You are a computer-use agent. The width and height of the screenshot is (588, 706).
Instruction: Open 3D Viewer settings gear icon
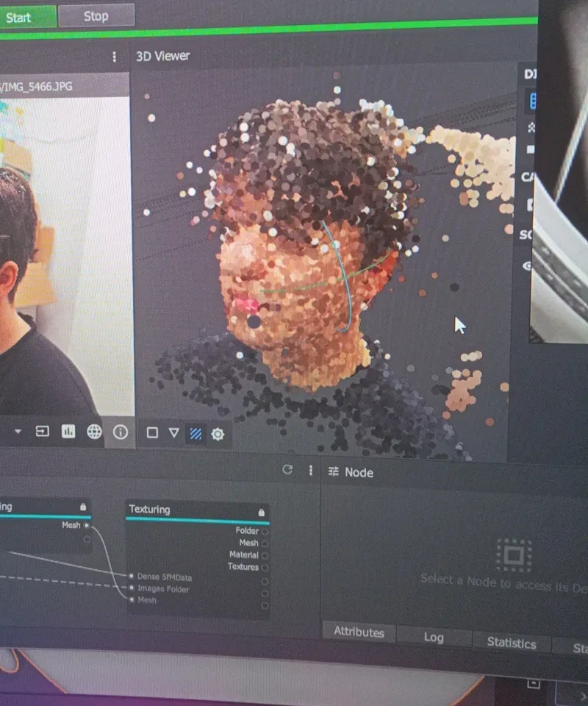pyautogui.click(x=218, y=434)
